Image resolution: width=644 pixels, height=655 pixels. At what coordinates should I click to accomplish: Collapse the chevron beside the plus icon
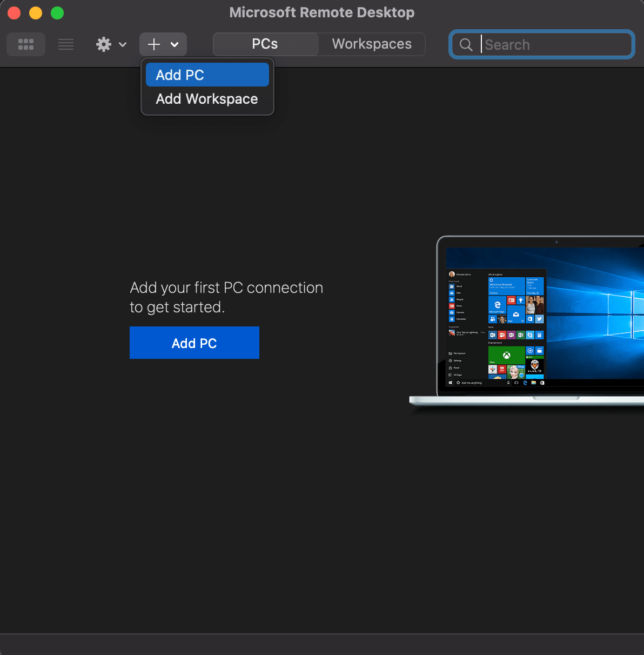(175, 44)
